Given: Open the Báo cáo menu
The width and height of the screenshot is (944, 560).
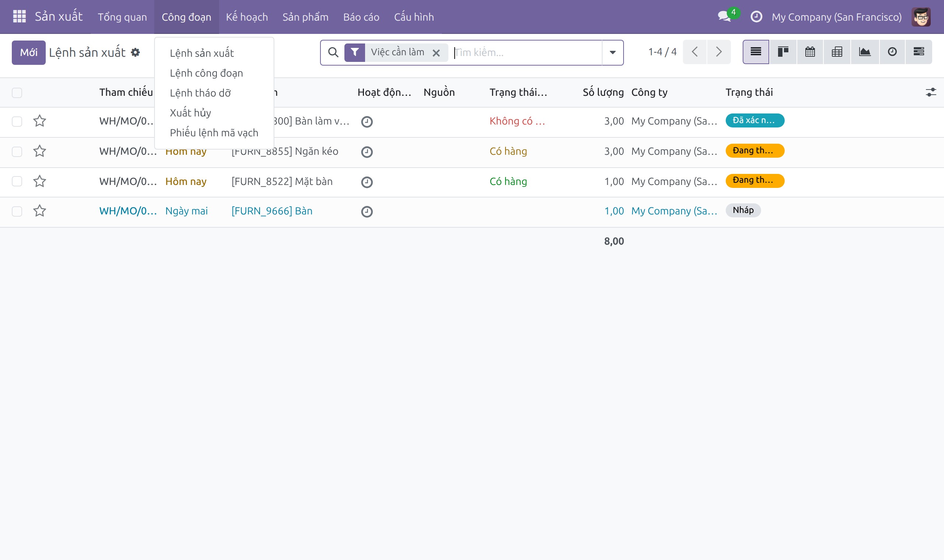Looking at the screenshot, I should (x=361, y=17).
